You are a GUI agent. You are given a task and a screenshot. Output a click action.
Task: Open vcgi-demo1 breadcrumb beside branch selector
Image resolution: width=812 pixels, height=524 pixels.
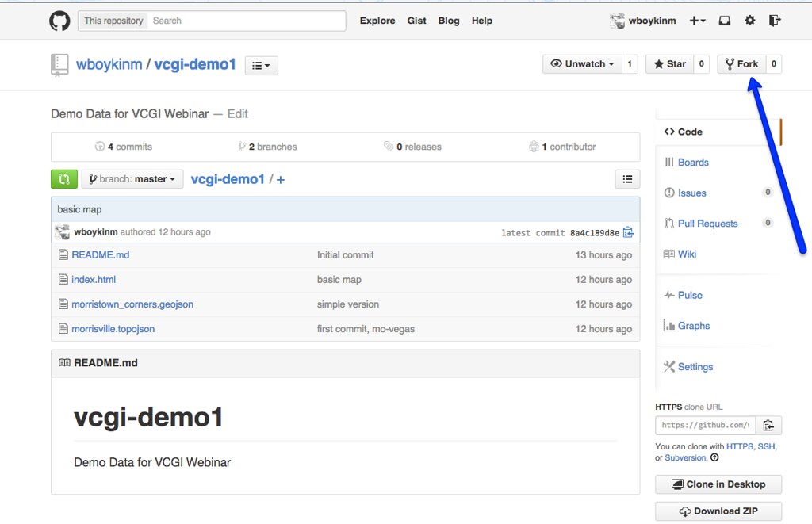228,179
